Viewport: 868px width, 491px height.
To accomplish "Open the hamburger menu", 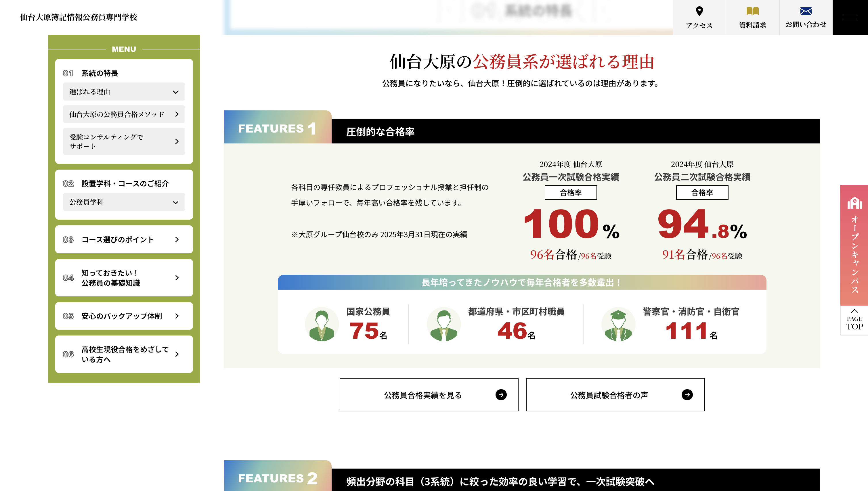I will [x=850, y=17].
